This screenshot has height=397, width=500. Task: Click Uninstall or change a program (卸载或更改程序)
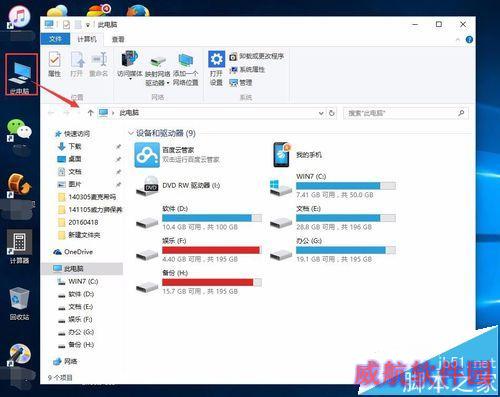pyautogui.click(x=257, y=56)
